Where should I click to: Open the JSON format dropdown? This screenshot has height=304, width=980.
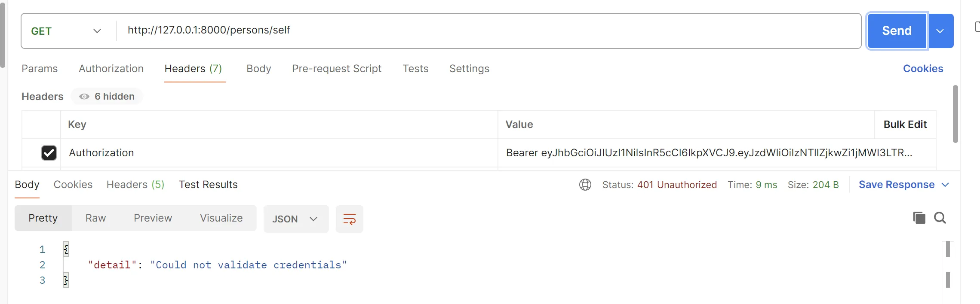[x=296, y=219]
